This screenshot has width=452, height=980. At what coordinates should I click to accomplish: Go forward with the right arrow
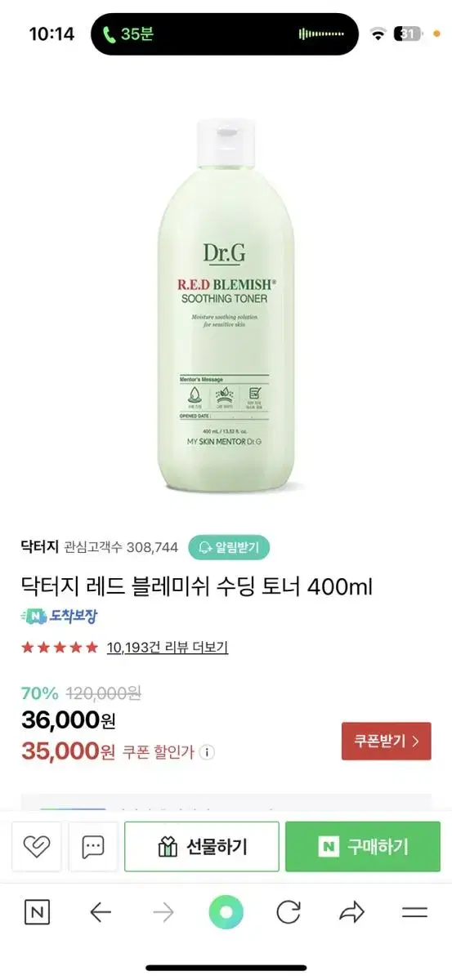coord(163,912)
